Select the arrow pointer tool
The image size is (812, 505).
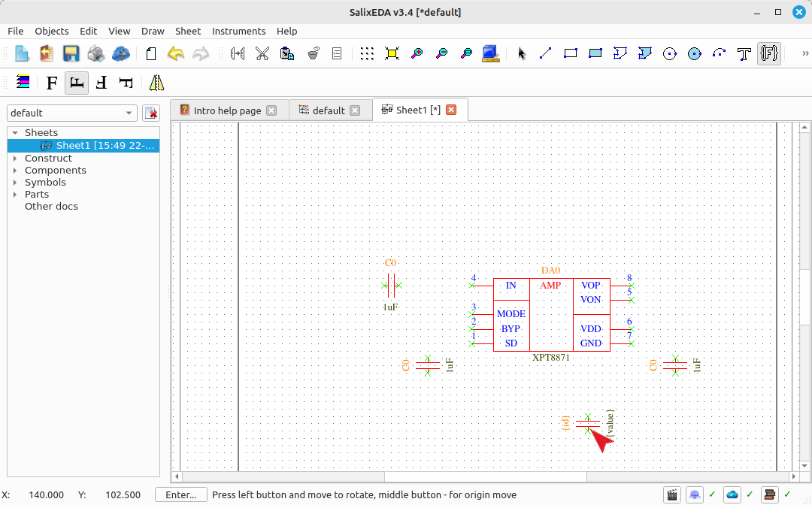[522, 53]
